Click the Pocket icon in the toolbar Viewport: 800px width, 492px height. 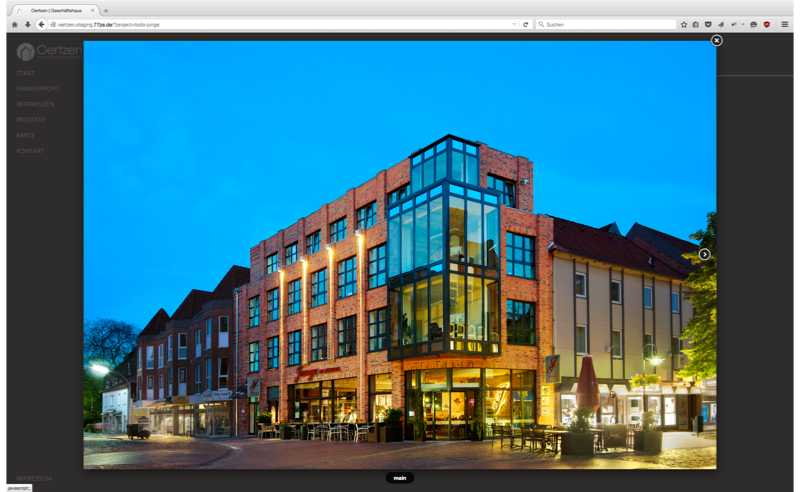(x=708, y=24)
